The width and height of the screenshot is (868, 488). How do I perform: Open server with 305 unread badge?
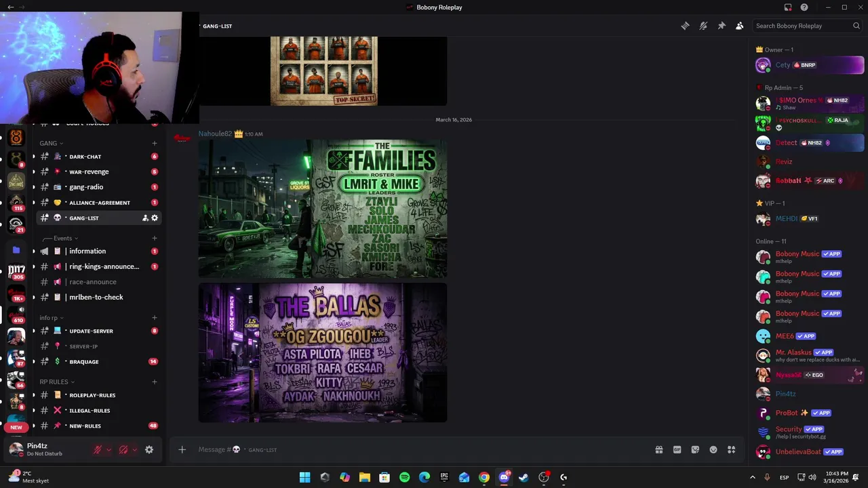coord(16,271)
